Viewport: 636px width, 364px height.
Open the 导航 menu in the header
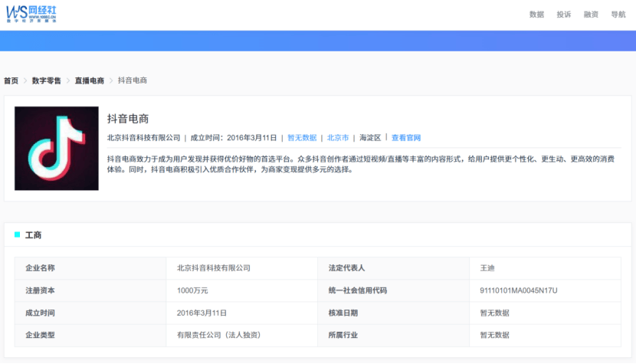pos(618,15)
